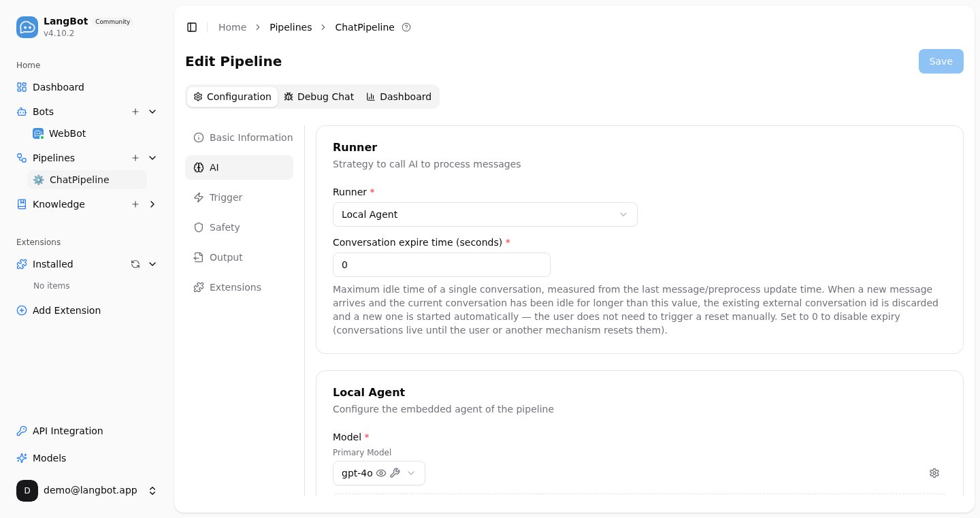This screenshot has height=518, width=980.
Task: Click the Bots robot icon in sidebar
Action: (22, 112)
